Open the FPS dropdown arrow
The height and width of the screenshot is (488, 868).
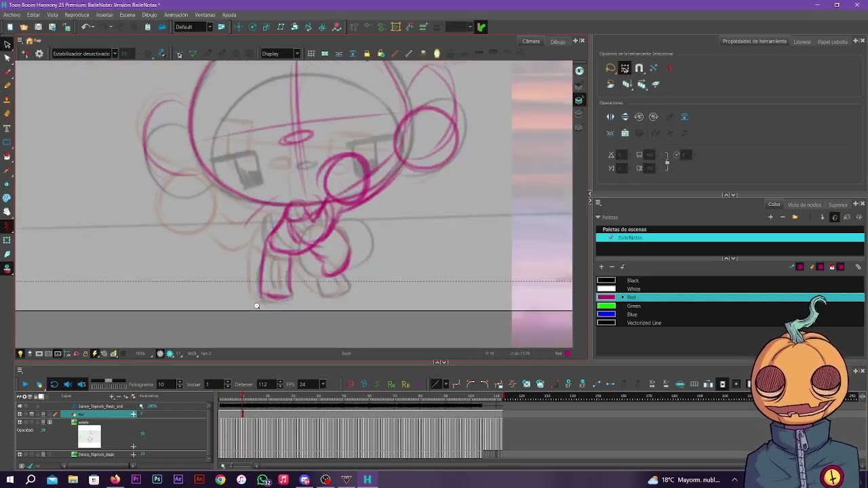pyautogui.click(x=323, y=384)
